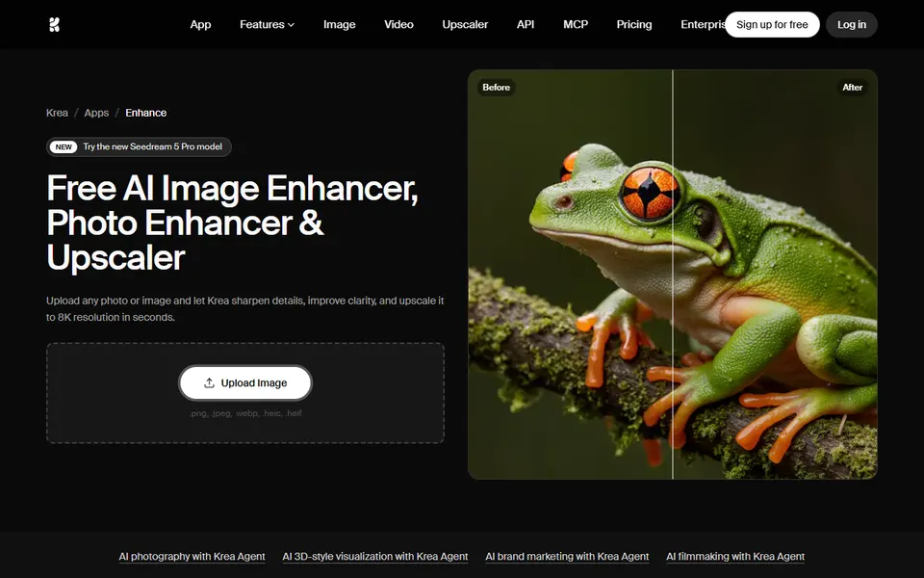The height and width of the screenshot is (578, 924).
Task: Click the frog comparison image
Action: tap(673, 275)
